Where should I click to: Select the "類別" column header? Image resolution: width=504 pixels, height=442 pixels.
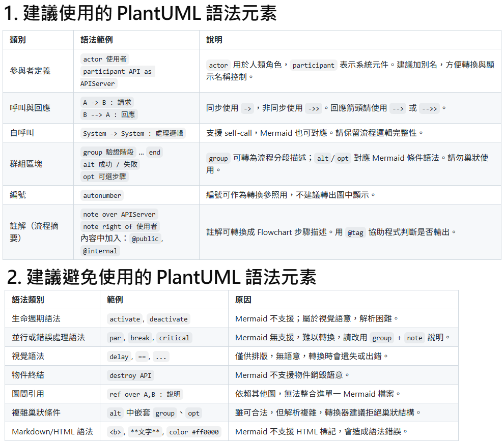(x=18, y=40)
